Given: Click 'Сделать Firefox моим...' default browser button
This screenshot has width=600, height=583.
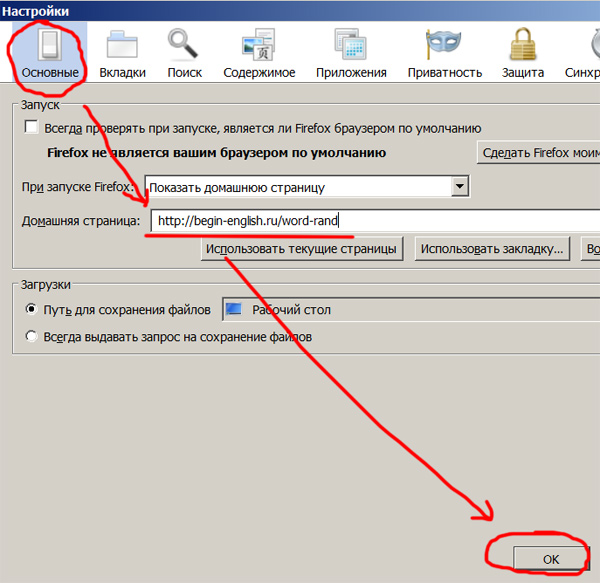Looking at the screenshot, I should pyautogui.click(x=538, y=153).
